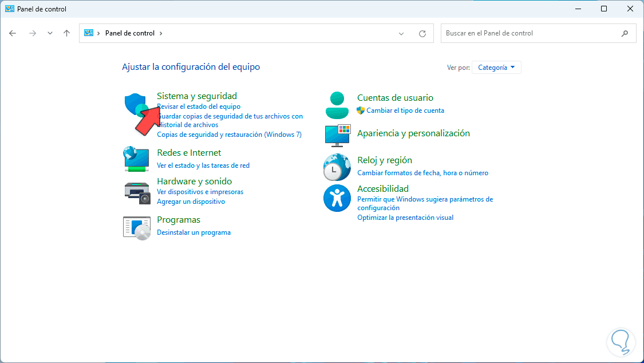Click Optimizar la presentación visual
Viewport: 644px width, 363px height.
click(405, 218)
